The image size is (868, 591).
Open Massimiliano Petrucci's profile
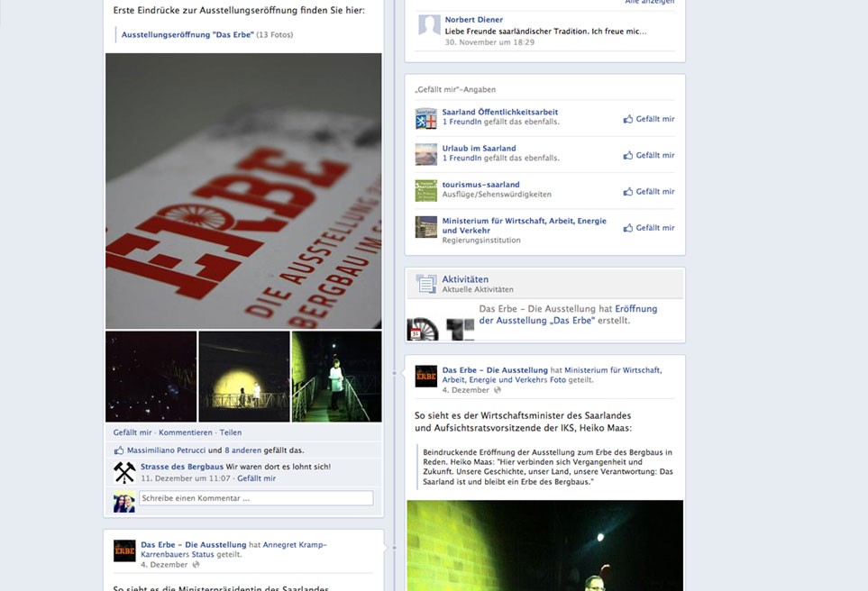166,450
